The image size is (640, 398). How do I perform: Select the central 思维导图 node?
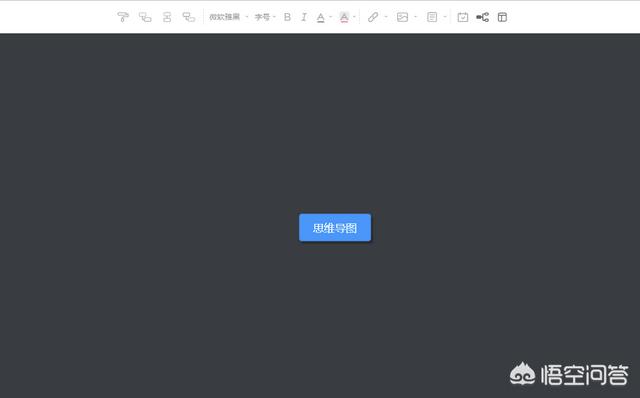pyautogui.click(x=335, y=227)
